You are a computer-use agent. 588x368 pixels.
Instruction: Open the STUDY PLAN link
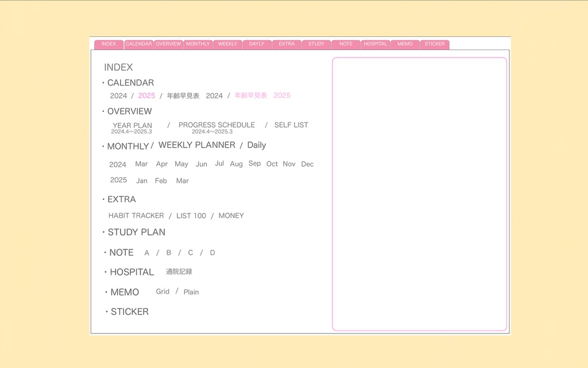[x=137, y=232]
